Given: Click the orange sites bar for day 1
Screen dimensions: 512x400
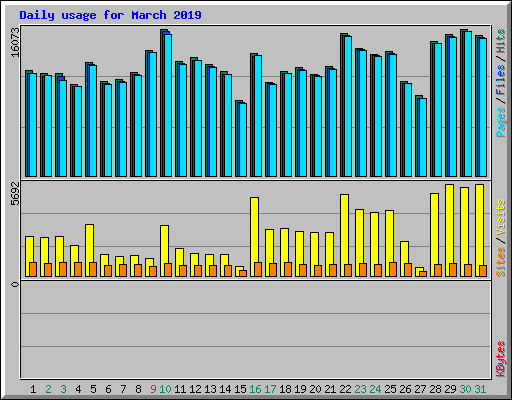Looking at the screenshot, I should click(x=33, y=269).
